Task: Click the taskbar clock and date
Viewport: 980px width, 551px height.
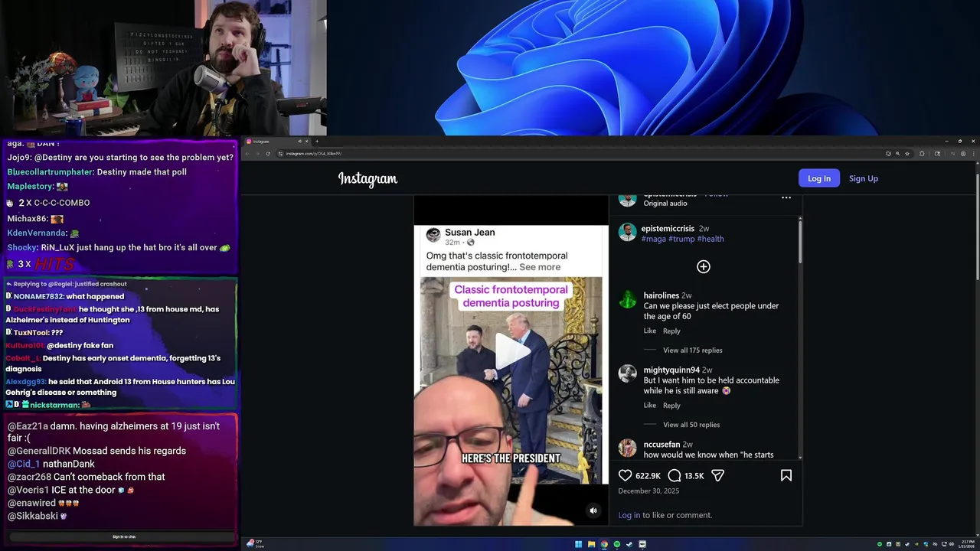Action: tap(966, 544)
